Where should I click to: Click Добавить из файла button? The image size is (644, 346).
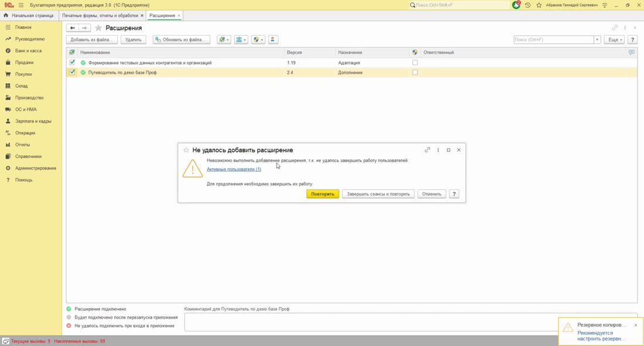pyautogui.click(x=91, y=39)
